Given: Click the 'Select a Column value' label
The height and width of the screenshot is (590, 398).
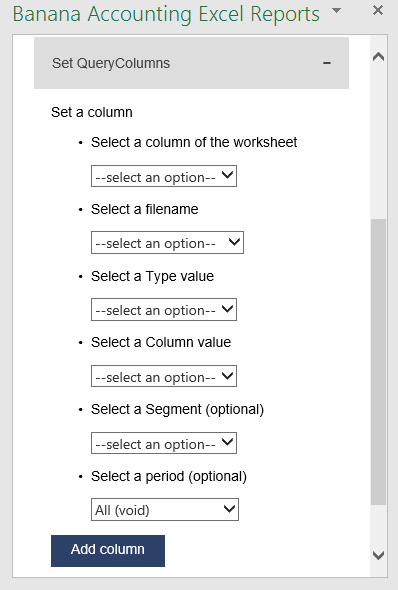Looking at the screenshot, I should 161,342.
